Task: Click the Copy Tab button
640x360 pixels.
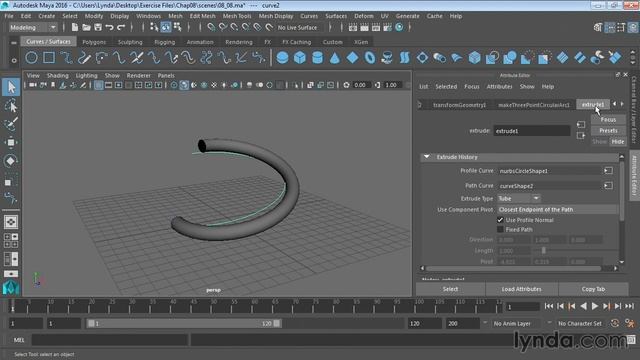Action: pos(593,289)
